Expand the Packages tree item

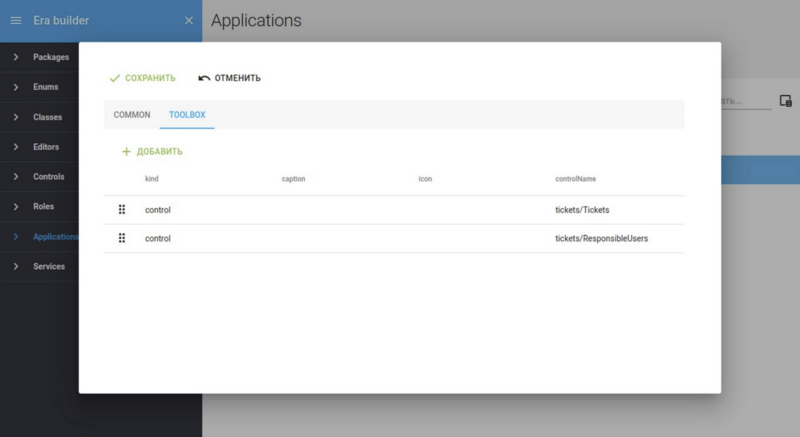16,57
